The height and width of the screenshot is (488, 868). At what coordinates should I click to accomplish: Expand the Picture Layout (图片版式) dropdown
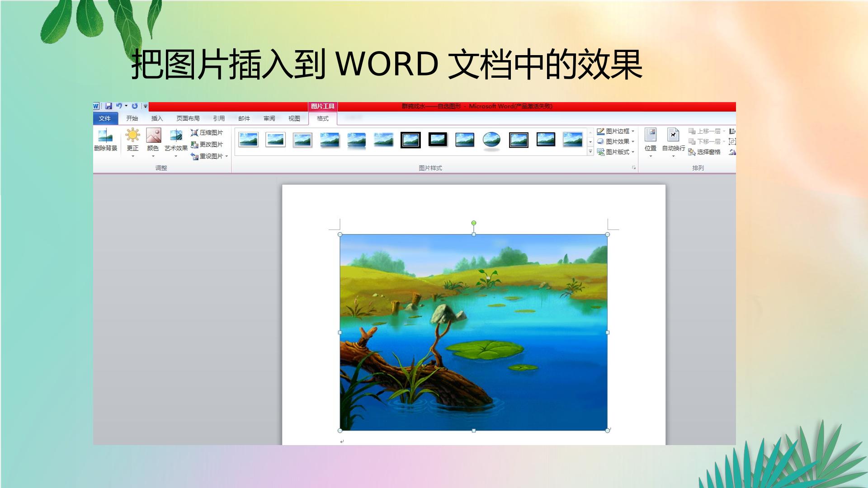coord(633,152)
